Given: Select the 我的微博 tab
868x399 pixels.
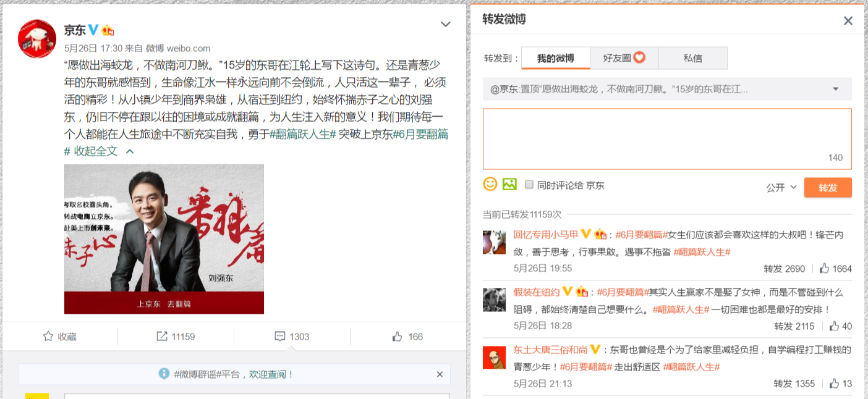Looking at the screenshot, I should 555,58.
